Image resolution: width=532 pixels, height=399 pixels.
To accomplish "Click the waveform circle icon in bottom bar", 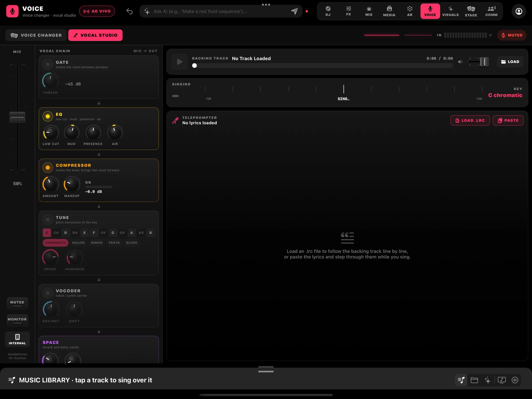I will coord(515,380).
